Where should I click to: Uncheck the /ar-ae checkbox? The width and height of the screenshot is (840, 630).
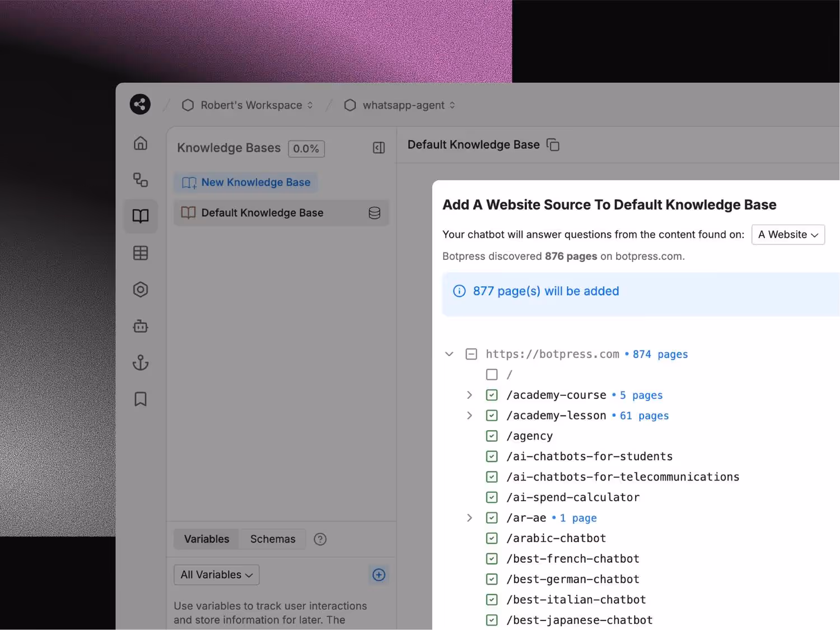[x=492, y=518]
